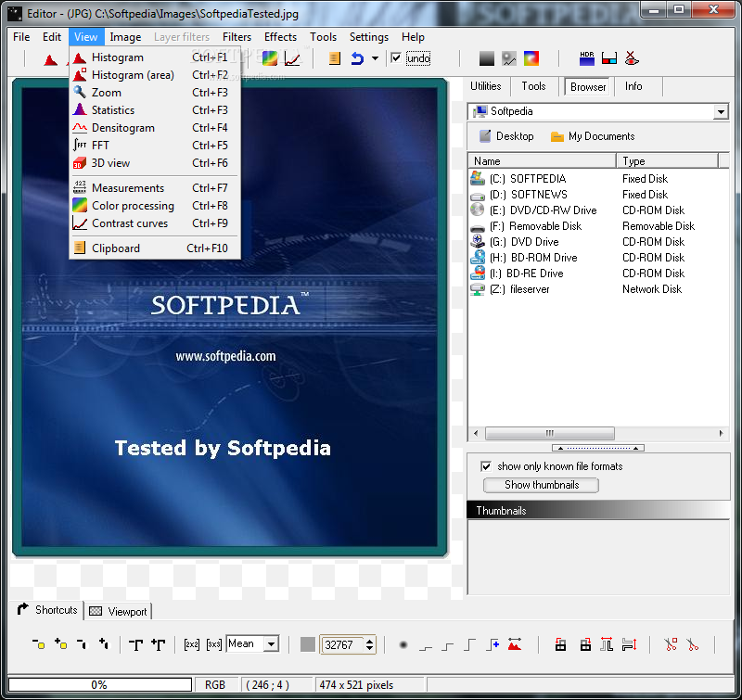Click the contrast curves toolbar icon
742x700 pixels.
click(x=292, y=58)
